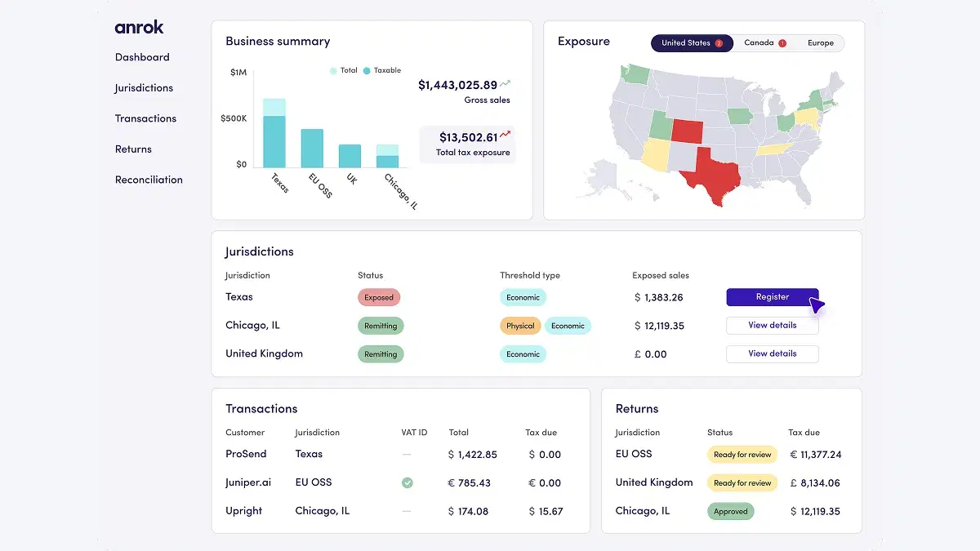
Task: Click the VAT ID column header
Action: (415, 433)
